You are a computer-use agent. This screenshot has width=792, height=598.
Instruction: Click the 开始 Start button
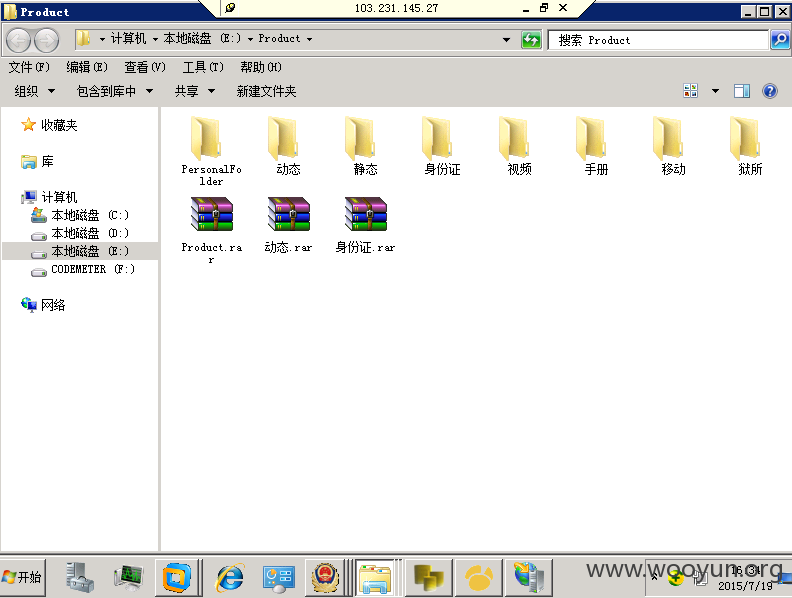[x=23, y=577]
